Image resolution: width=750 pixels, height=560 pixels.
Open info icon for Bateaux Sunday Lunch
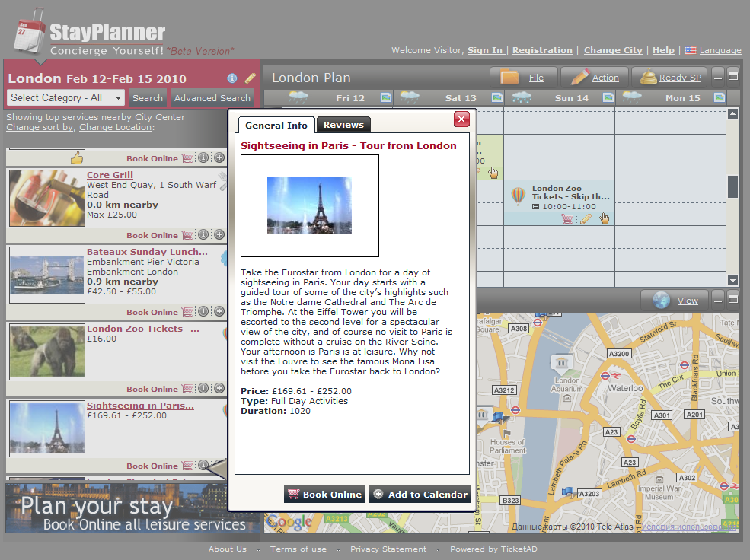coord(203,311)
